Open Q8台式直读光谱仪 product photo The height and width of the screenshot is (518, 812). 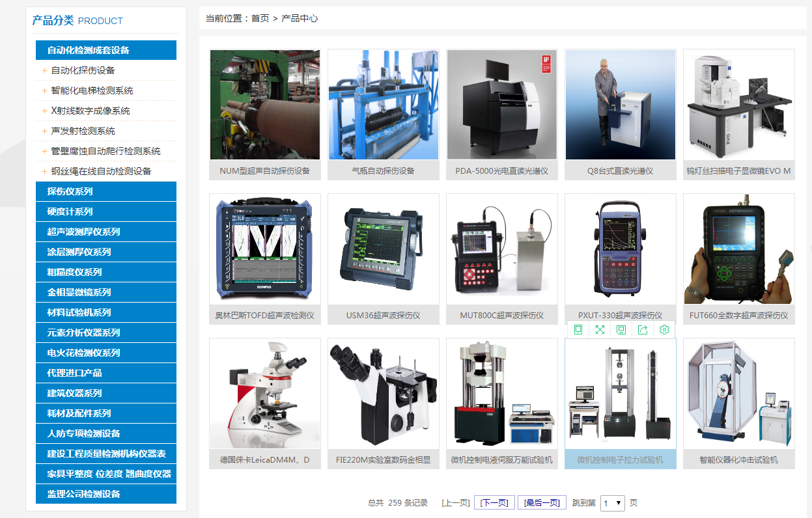pyautogui.click(x=621, y=105)
